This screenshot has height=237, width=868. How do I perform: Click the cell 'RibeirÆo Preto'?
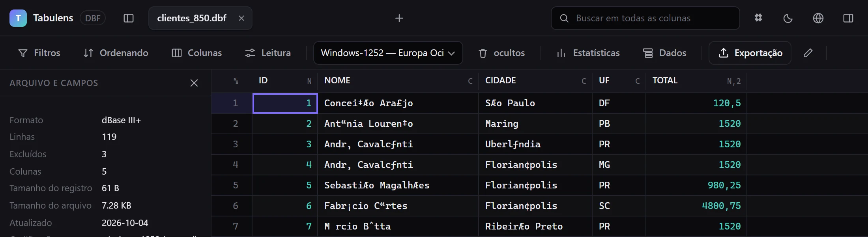click(x=536, y=226)
